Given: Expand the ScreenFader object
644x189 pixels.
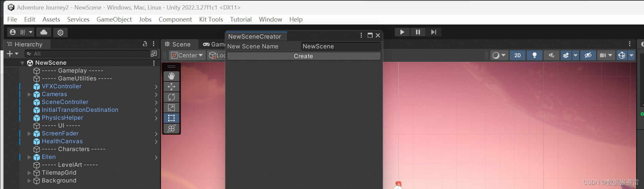Looking at the screenshot, I should 29,134.
